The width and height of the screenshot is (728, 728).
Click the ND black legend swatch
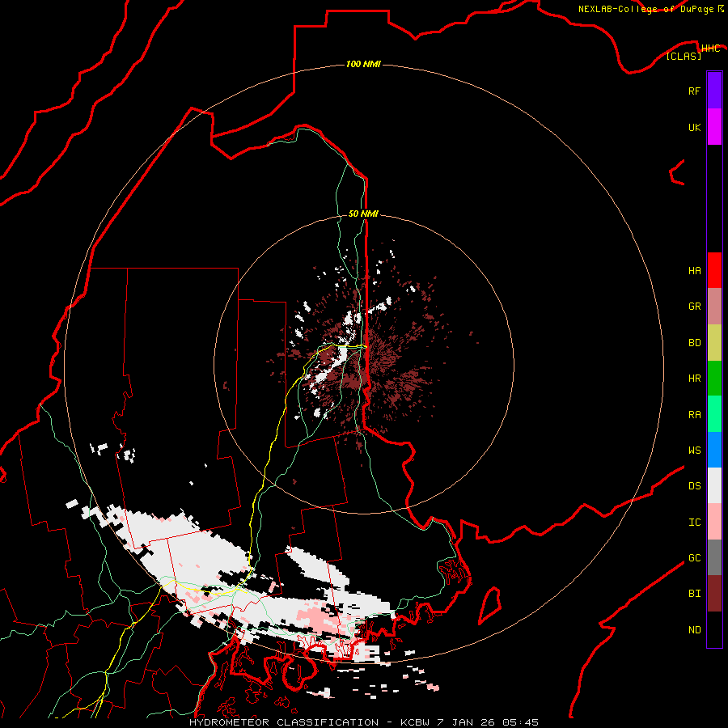(x=714, y=629)
